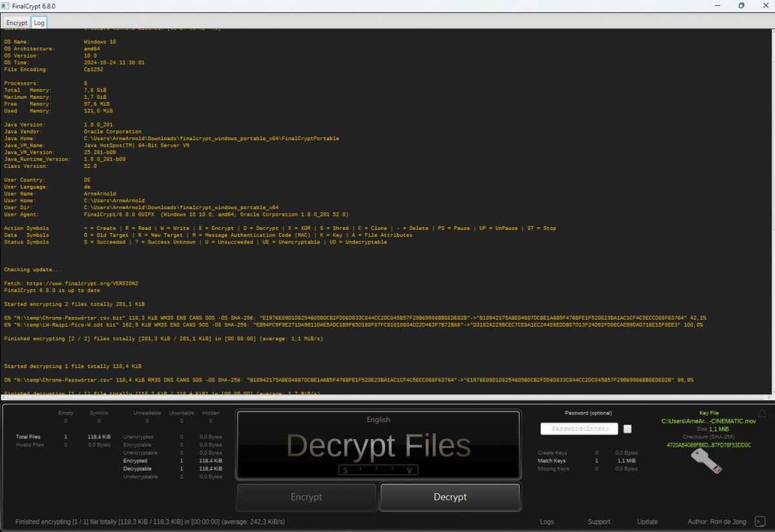Viewport: 775px width, 532px height.
Task: Select the Log tab
Action: [x=39, y=23]
